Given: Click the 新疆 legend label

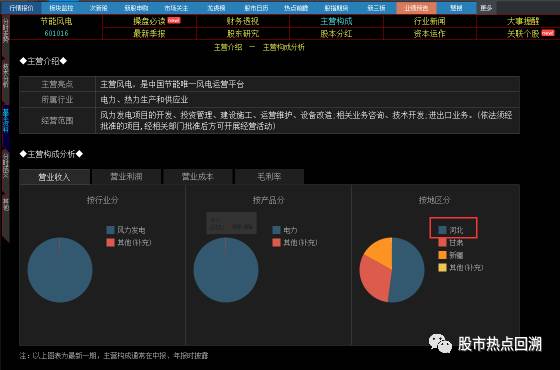Looking at the screenshot, I should pyautogui.click(x=456, y=255).
